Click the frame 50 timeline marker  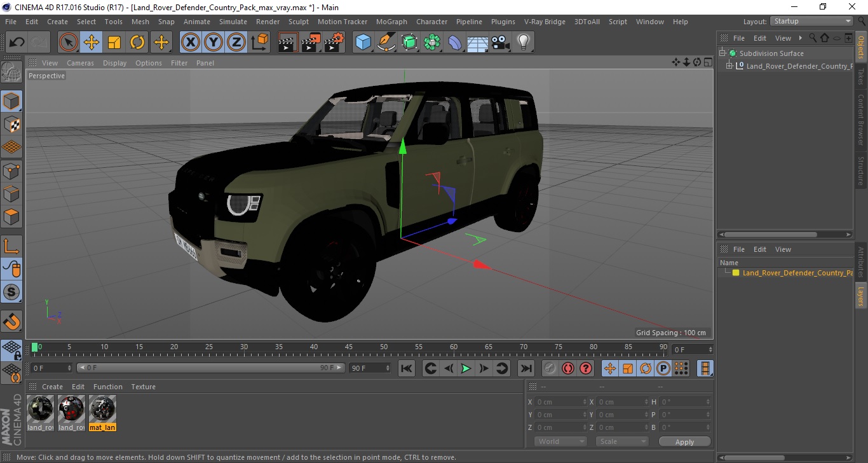click(384, 347)
